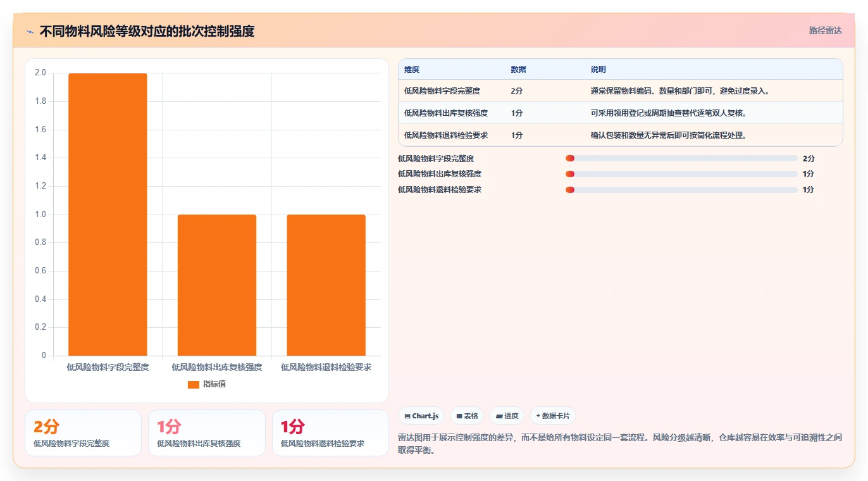Image resolution: width=868 pixels, height=481 pixels.
Task: Click the 指标值 legend label
Action: tap(214, 385)
